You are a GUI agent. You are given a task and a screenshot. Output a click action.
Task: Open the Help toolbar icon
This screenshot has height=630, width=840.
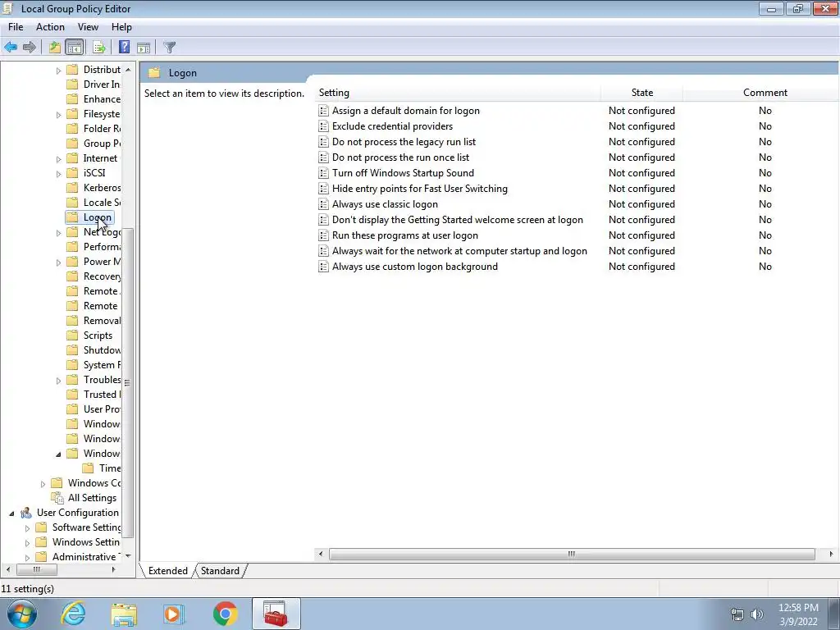[x=125, y=47]
